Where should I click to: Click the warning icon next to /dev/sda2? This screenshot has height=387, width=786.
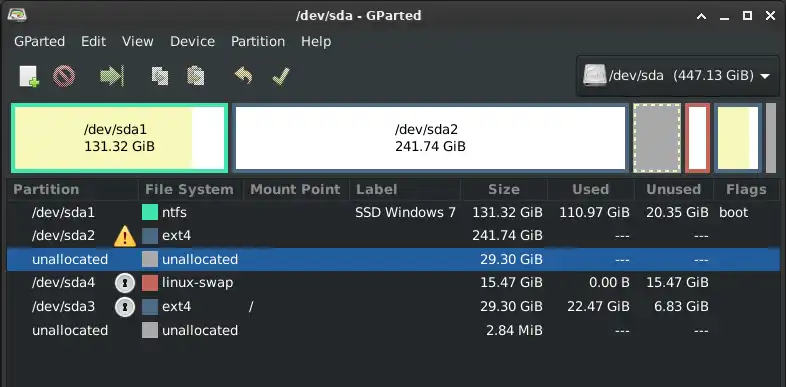coord(125,236)
